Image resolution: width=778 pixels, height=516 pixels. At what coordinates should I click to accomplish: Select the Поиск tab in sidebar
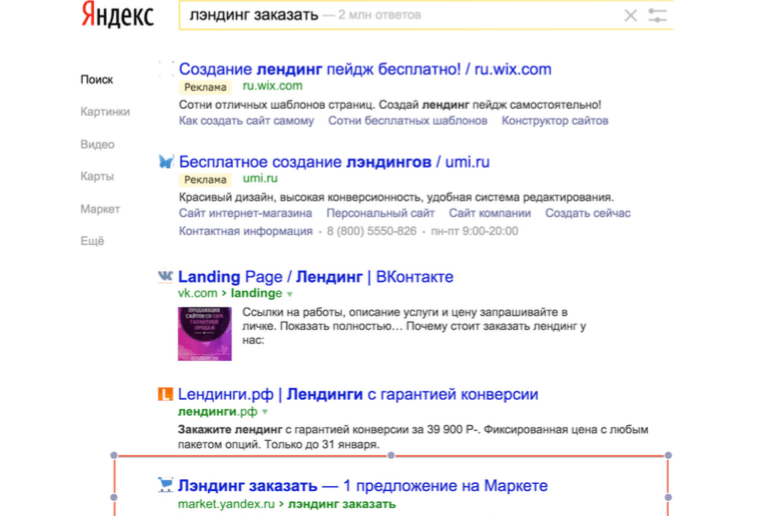97,79
